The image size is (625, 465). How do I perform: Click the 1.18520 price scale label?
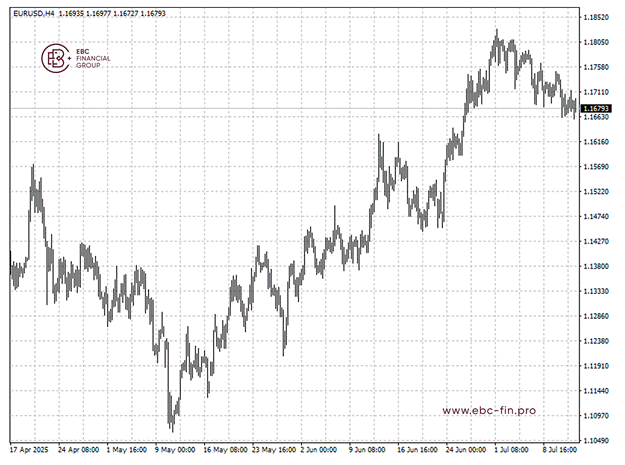tap(597, 18)
